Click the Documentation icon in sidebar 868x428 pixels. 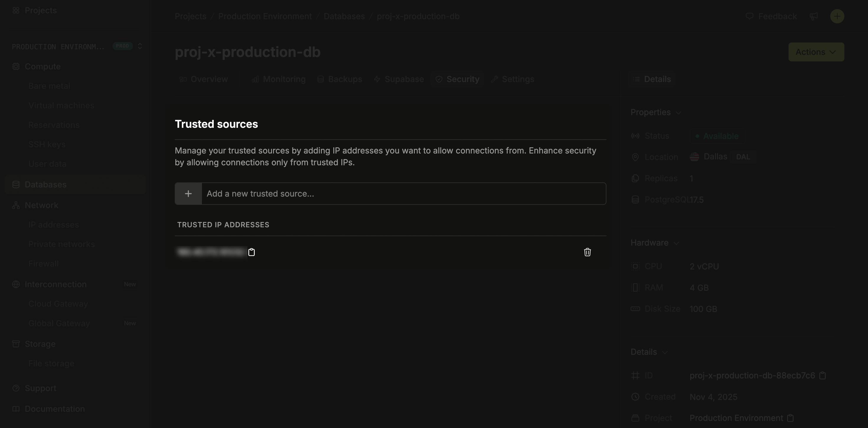click(16, 409)
